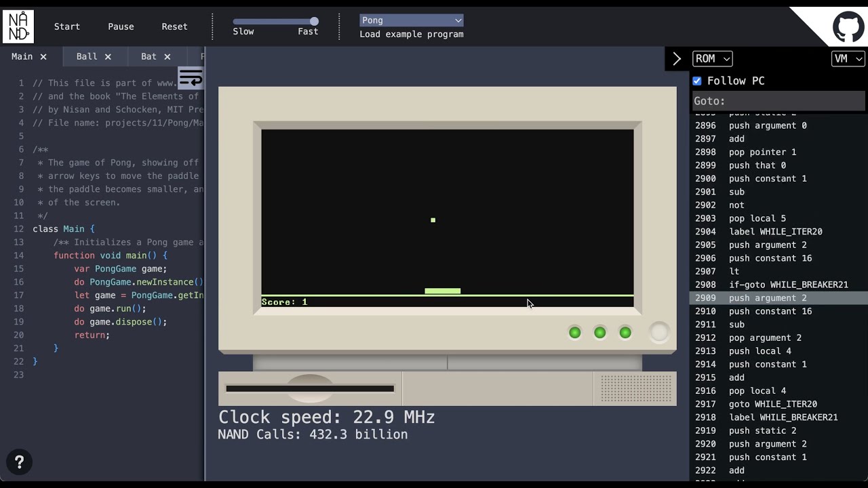Select ROM line 2919 push static 2
This screenshot has height=488, width=868.
click(x=778, y=430)
